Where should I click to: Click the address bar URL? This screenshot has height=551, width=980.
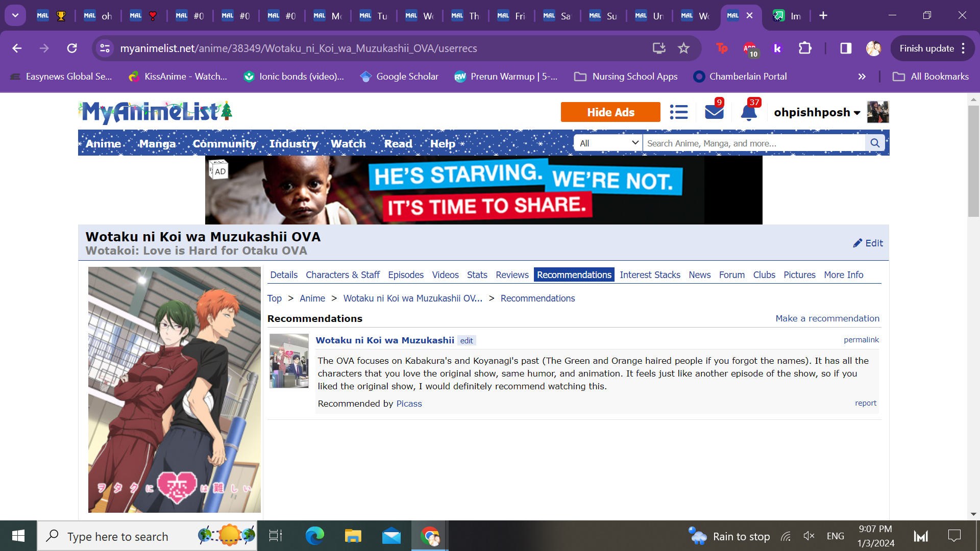(299, 48)
